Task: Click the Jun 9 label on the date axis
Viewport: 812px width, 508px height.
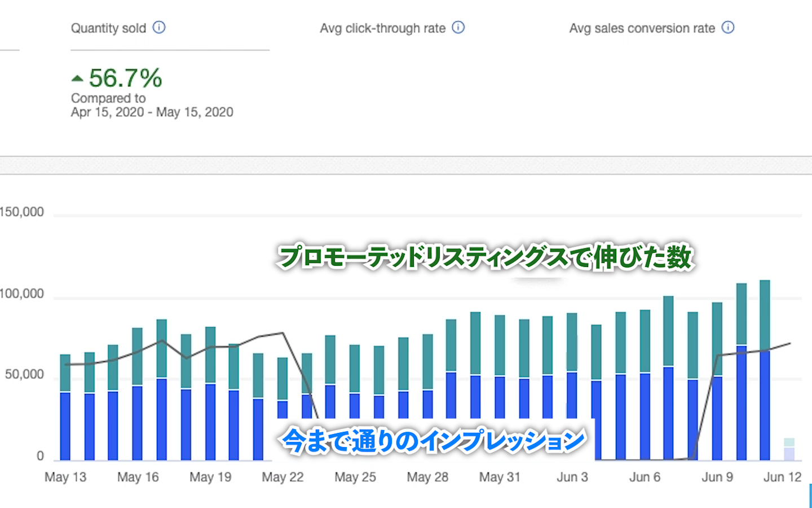Action: [717, 478]
